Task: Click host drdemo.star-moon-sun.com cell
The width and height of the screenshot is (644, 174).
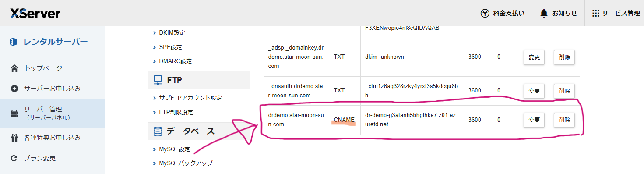Action: pos(296,120)
